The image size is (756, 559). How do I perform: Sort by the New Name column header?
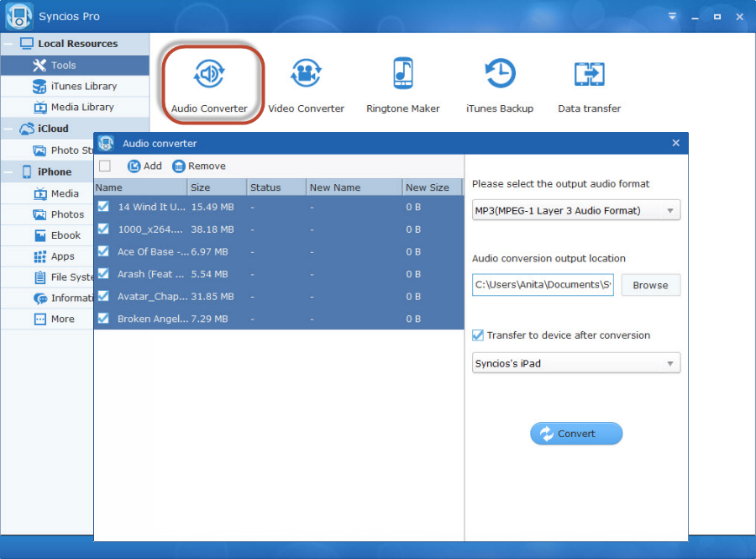(x=354, y=187)
